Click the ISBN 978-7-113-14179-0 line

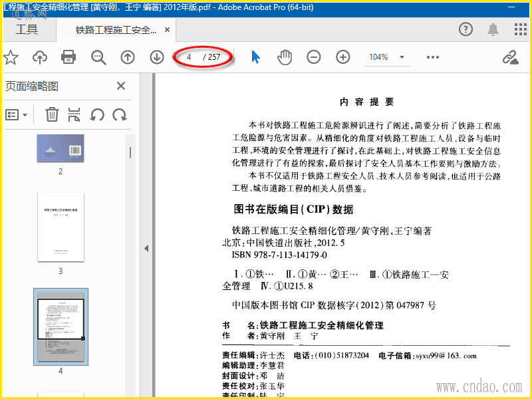[279, 255]
